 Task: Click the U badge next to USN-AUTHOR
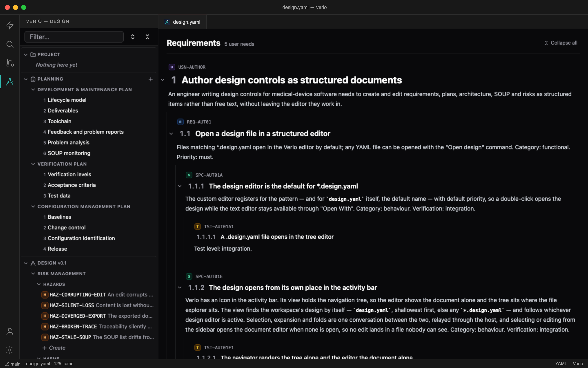click(172, 67)
